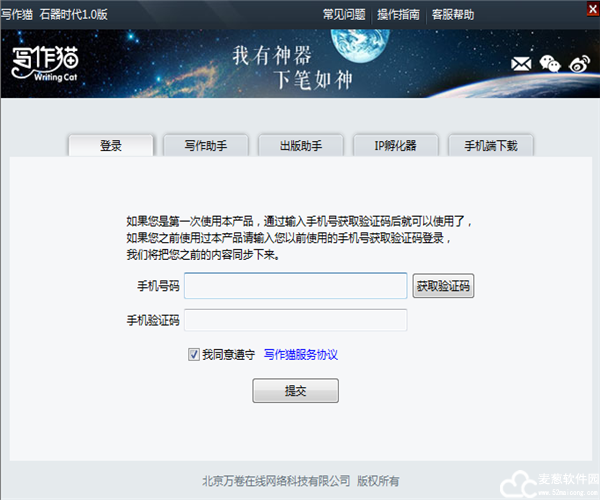600x500 pixels.
Task: Open the 写作猫服务协议 link
Action: [301, 355]
